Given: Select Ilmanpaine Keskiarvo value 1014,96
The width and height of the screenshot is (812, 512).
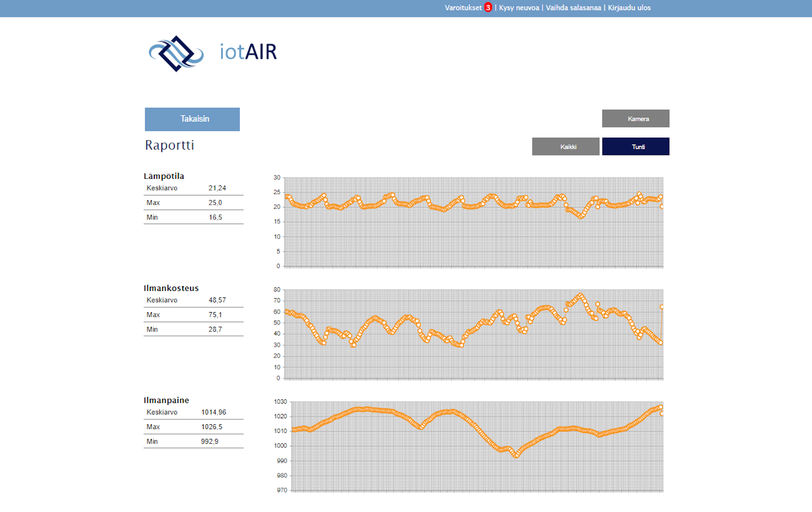Looking at the screenshot, I should 214,412.
